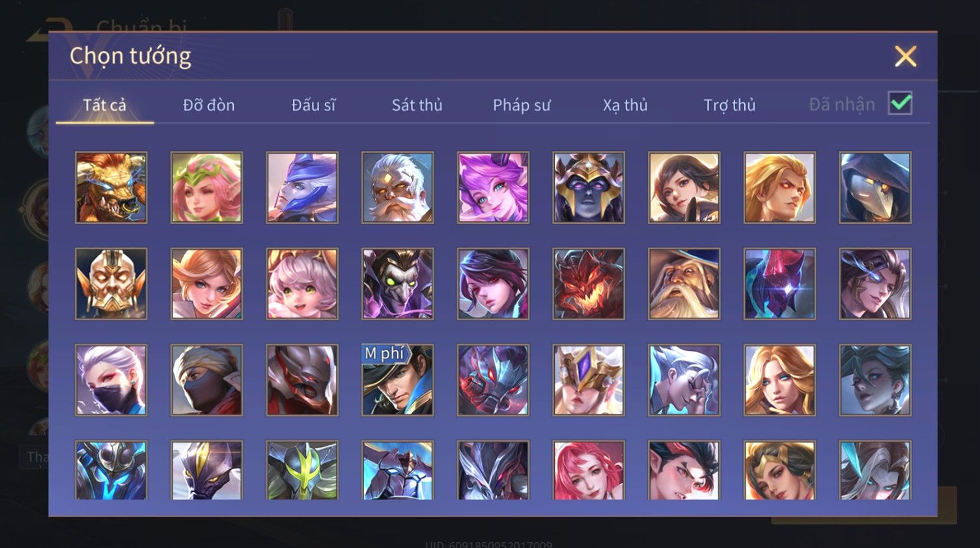980x548 pixels.
Task: Select the purple-haired girl hero portrait
Action: (493, 187)
